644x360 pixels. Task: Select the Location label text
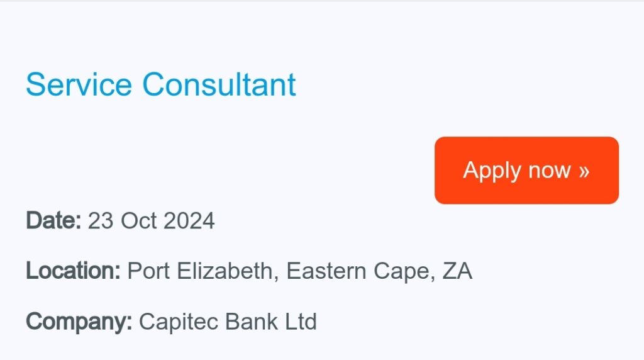point(73,271)
